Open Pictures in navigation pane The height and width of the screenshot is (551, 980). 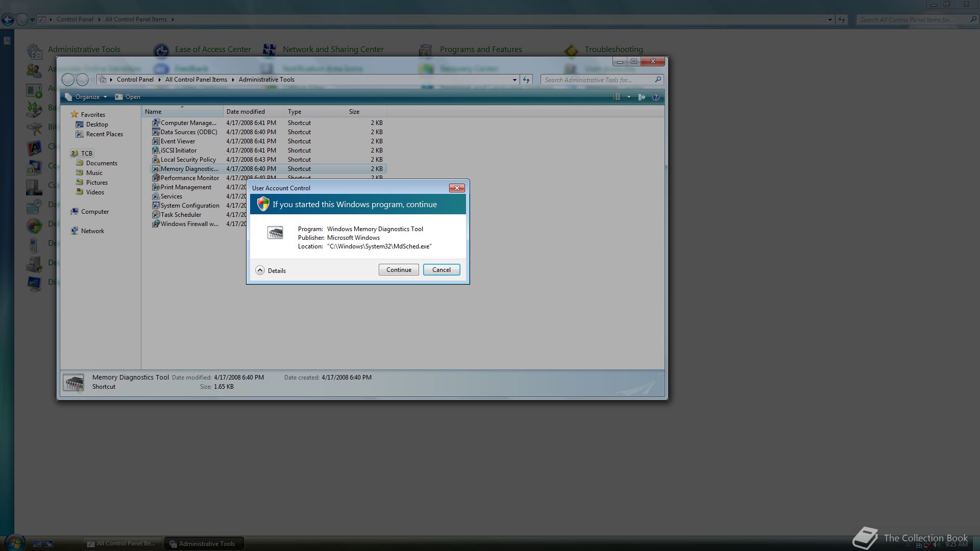(x=92, y=183)
